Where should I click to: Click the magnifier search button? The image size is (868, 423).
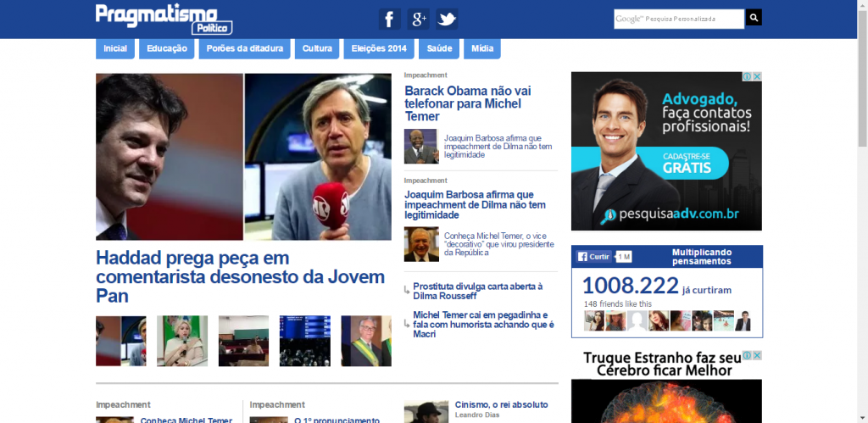(754, 18)
